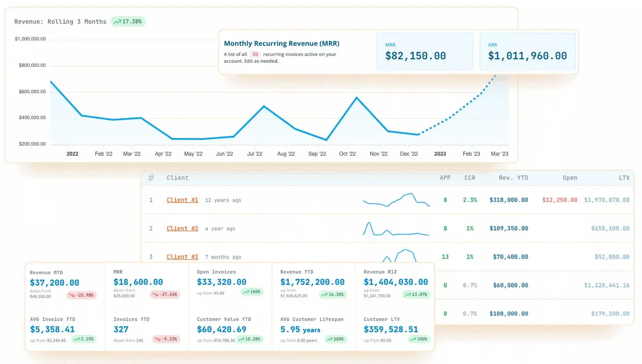Click the 30 recurring invoices count badge

coord(255,55)
